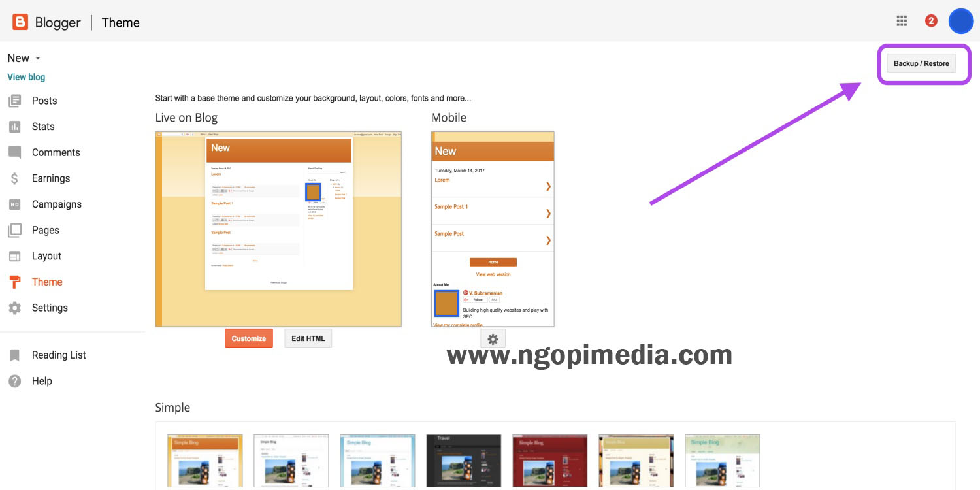Click "Start with a base theme" description text

pyautogui.click(x=313, y=99)
